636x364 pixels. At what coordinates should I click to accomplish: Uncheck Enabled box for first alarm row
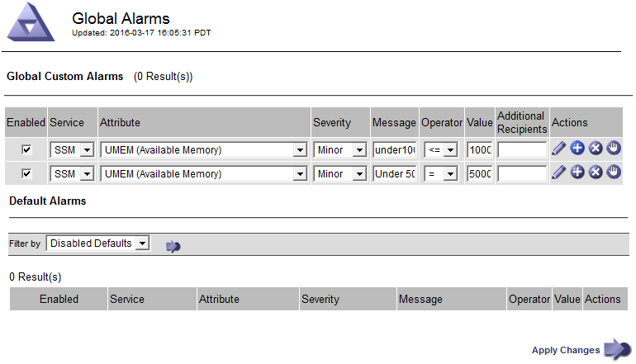[x=26, y=150]
